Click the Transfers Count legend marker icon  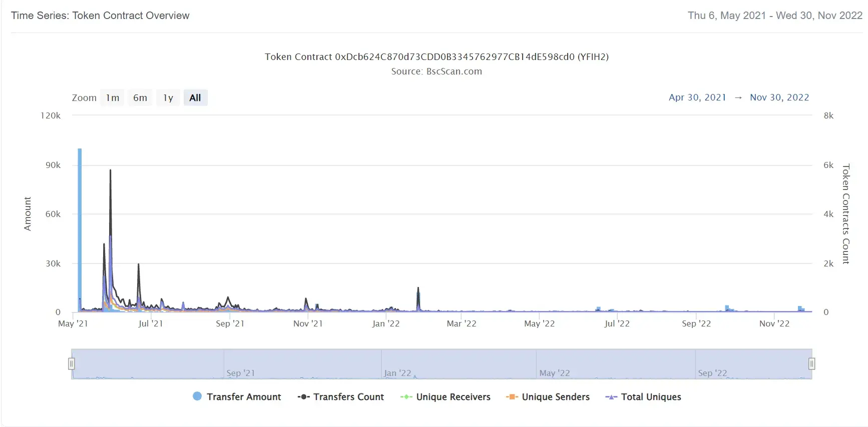pos(303,396)
